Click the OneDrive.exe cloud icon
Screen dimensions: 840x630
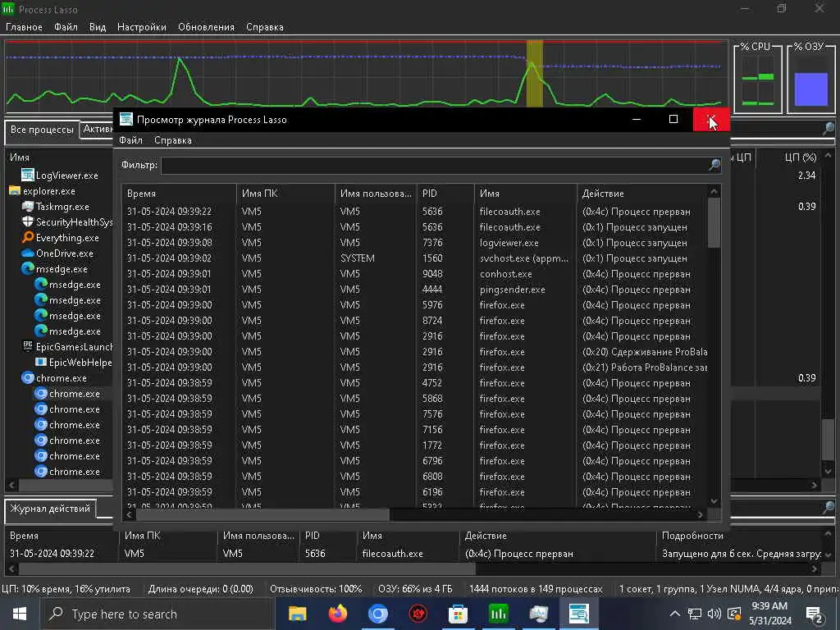pos(27,253)
